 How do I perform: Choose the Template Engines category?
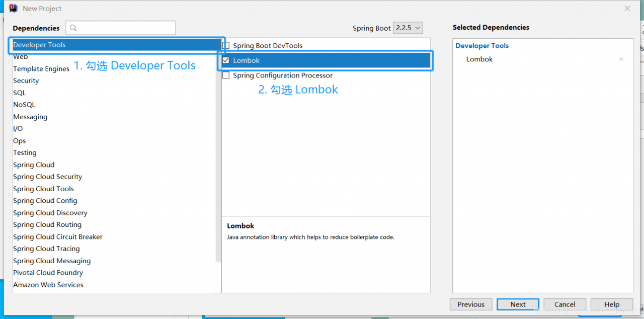[x=41, y=69]
